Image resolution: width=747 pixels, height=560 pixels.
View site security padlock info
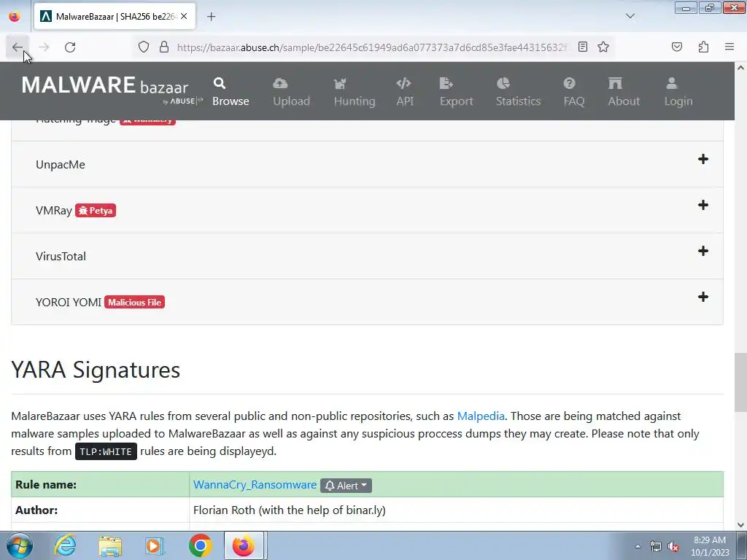point(164,47)
